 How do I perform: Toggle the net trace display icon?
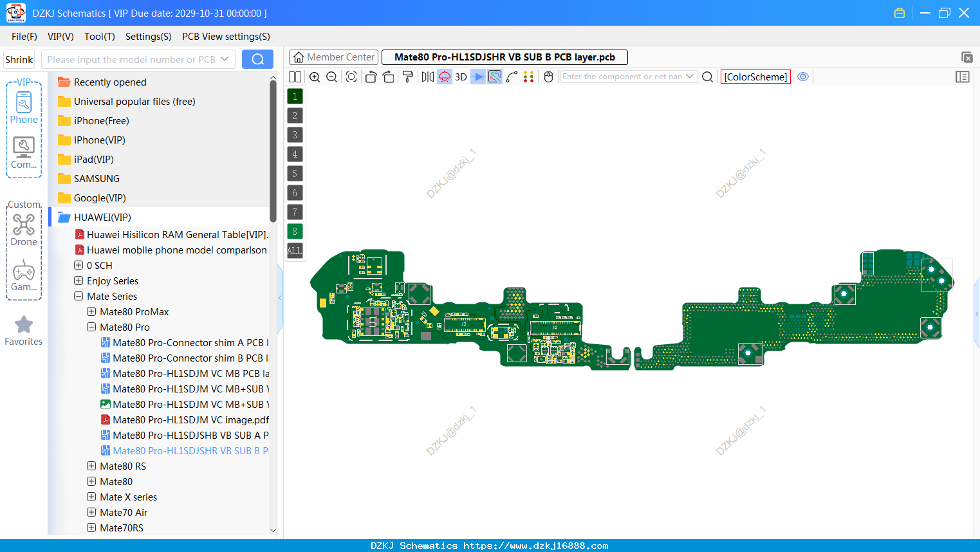[495, 77]
